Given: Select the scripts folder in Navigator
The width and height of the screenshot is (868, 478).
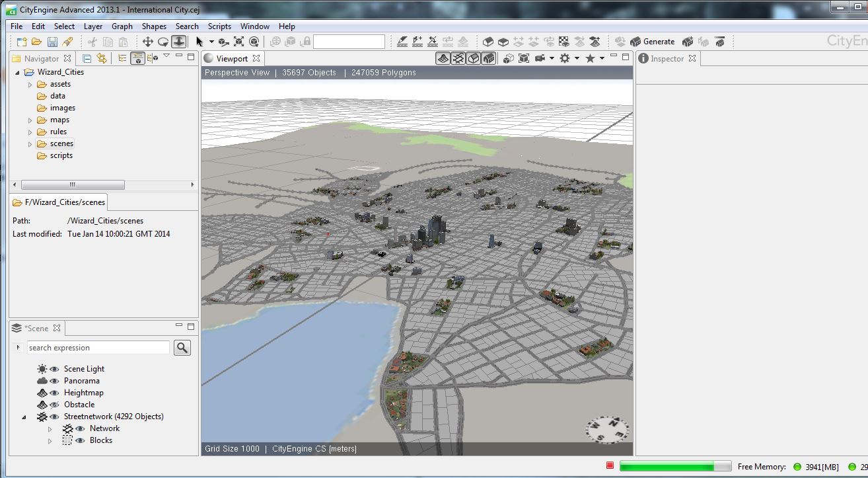Looking at the screenshot, I should point(61,155).
